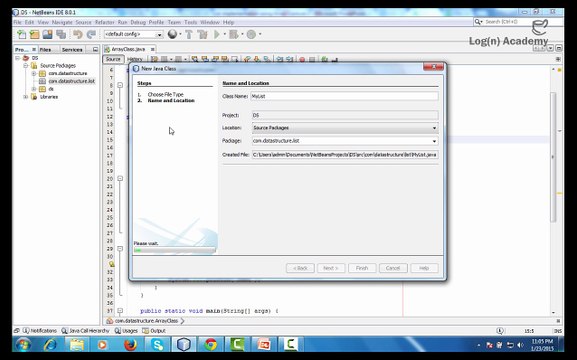Click the Shift Line Left editor icon
The image size is (577, 360).
point(280,59)
